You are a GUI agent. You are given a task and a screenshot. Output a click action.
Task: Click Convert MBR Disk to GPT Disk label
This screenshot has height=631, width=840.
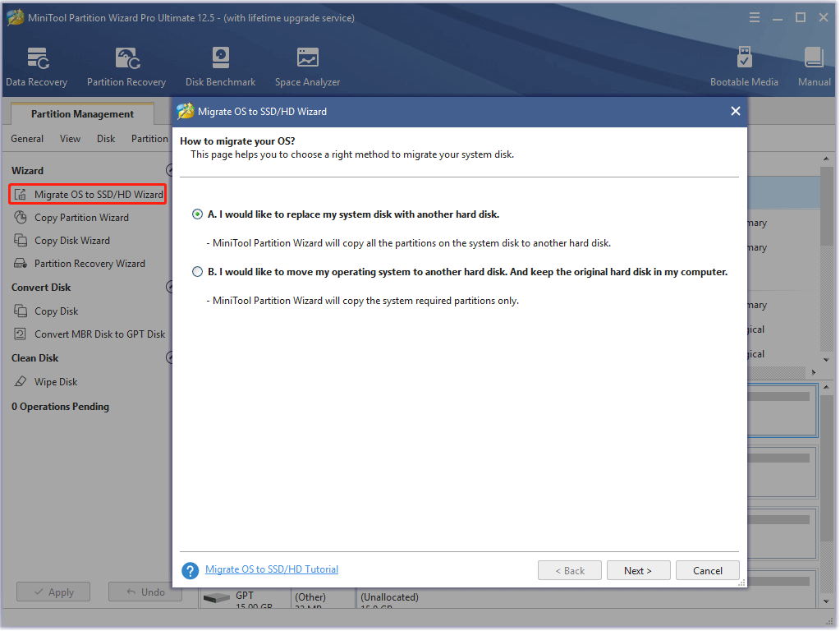coord(99,334)
